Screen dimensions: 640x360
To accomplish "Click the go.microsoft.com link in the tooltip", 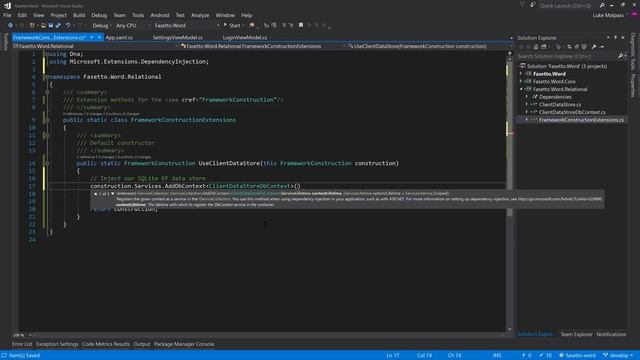I will (560, 199).
